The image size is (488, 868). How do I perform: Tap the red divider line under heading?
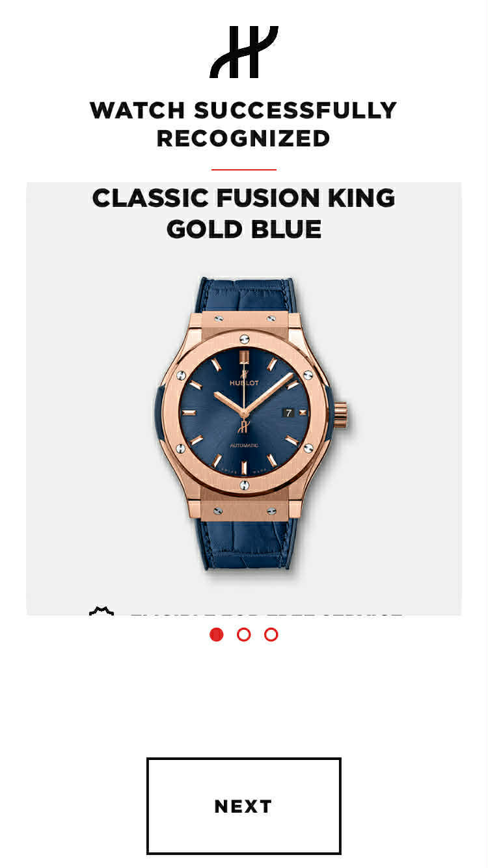point(244,169)
